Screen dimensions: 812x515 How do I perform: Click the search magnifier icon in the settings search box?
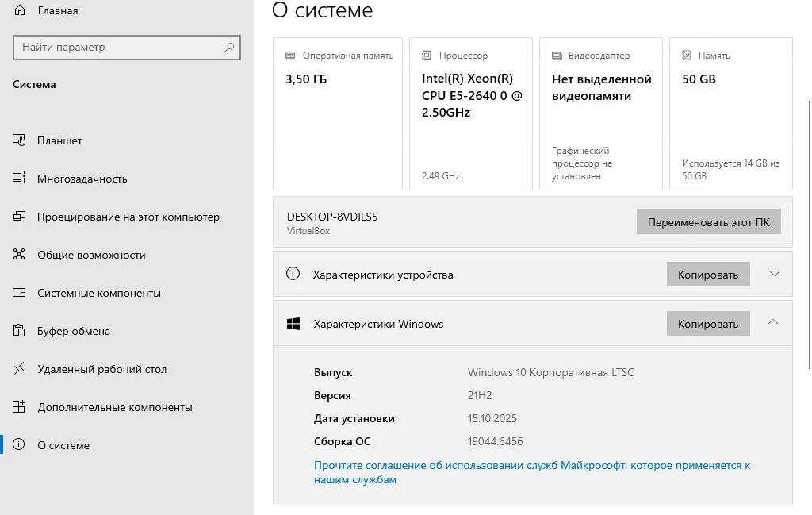(229, 48)
